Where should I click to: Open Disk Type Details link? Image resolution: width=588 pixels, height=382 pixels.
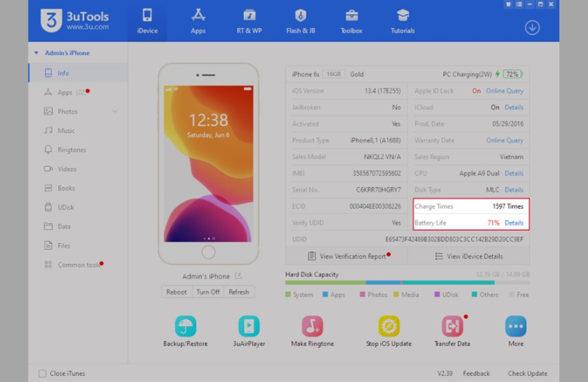point(514,190)
